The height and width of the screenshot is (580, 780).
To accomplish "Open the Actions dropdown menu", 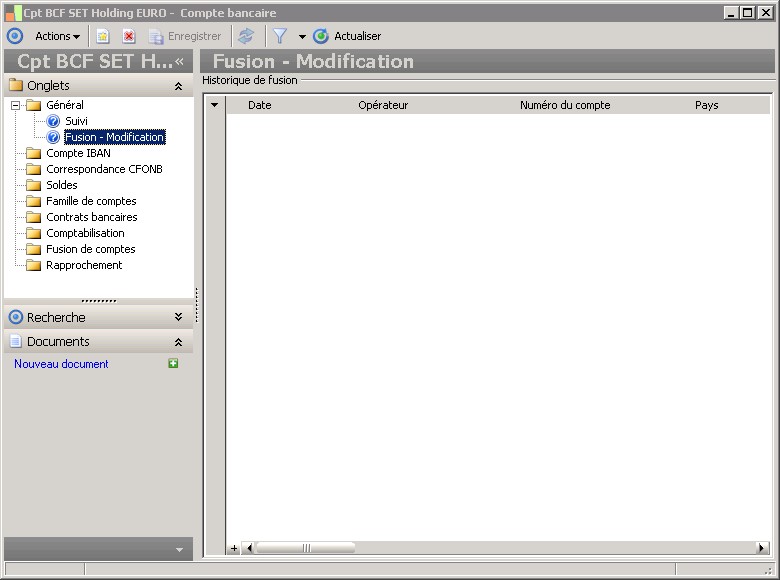I will 57,36.
